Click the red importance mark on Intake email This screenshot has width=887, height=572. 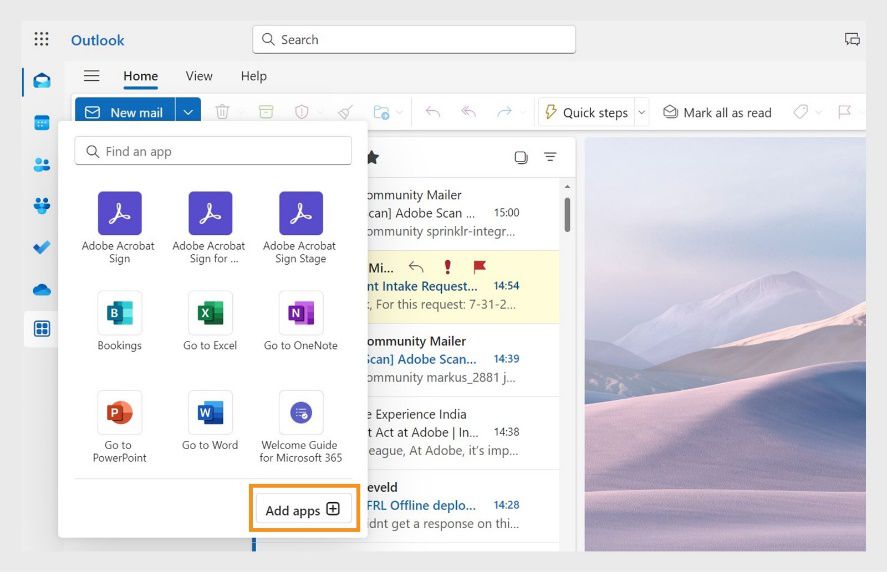pyautogui.click(x=447, y=266)
